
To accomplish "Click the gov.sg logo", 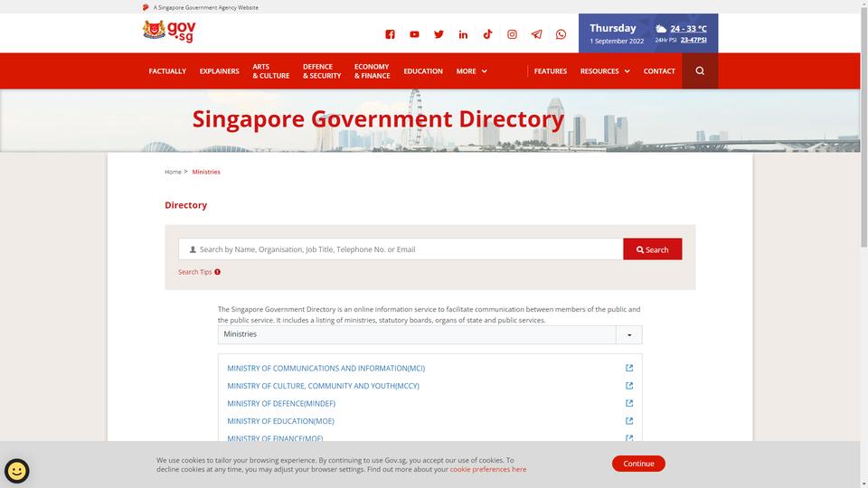I will [169, 32].
